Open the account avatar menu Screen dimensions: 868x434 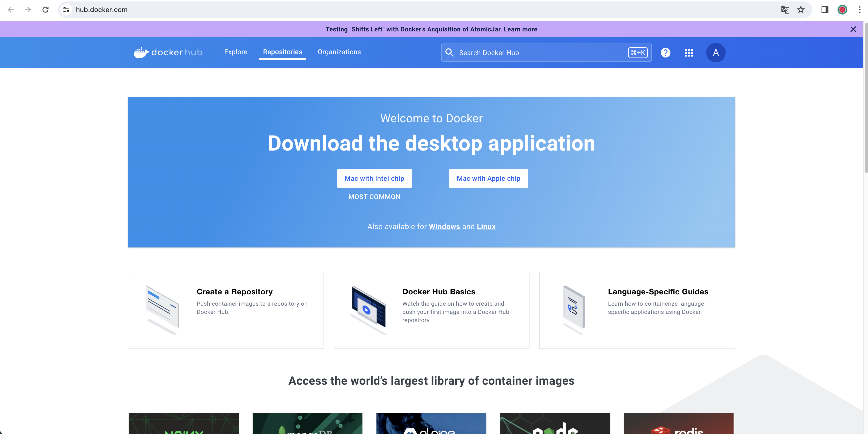[715, 52]
